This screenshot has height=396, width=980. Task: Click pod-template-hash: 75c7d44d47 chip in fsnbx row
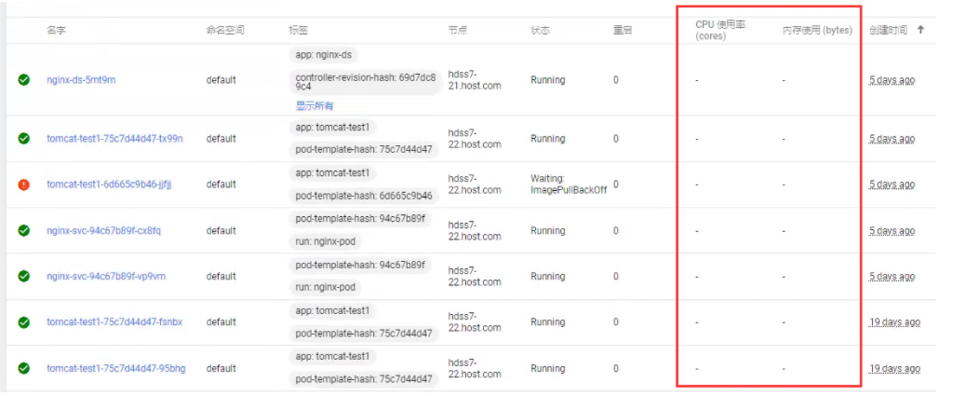364,334
